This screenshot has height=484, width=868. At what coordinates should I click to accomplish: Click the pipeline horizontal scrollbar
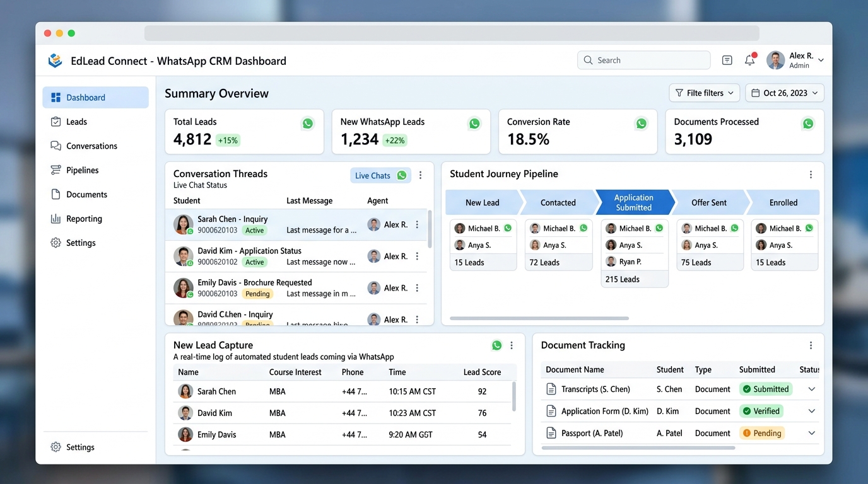point(539,318)
